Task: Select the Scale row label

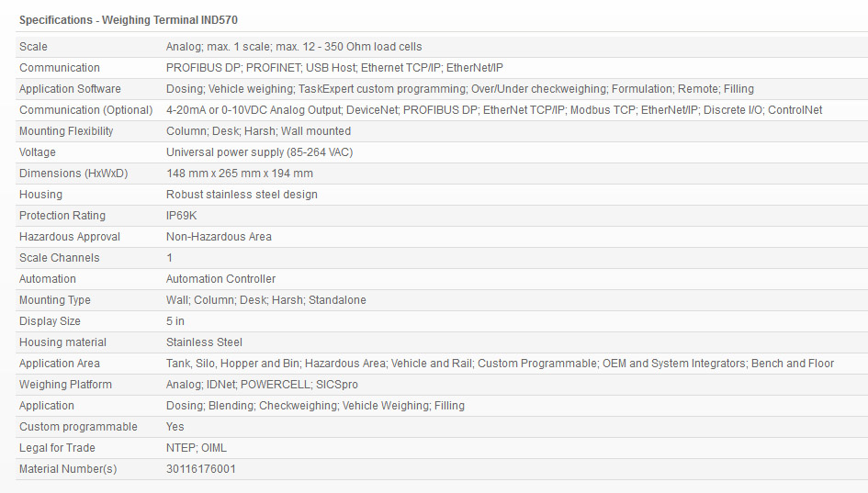Action: [33, 47]
